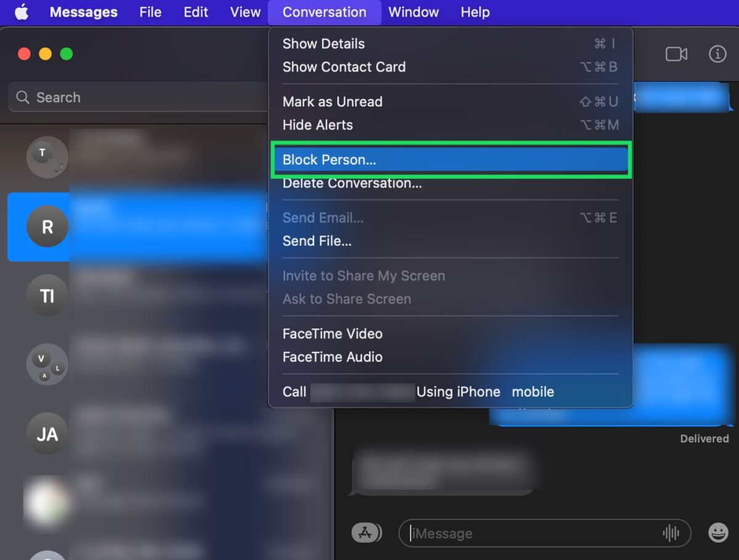The height and width of the screenshot is (560, 739).
Task: Choose Call Using iPhone mobile item
Action: [x=451, y=392]
